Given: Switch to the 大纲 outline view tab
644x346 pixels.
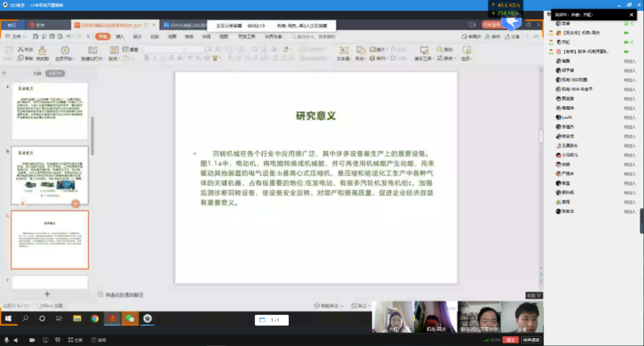Looking at the screenshot, I should click(37, 73).
